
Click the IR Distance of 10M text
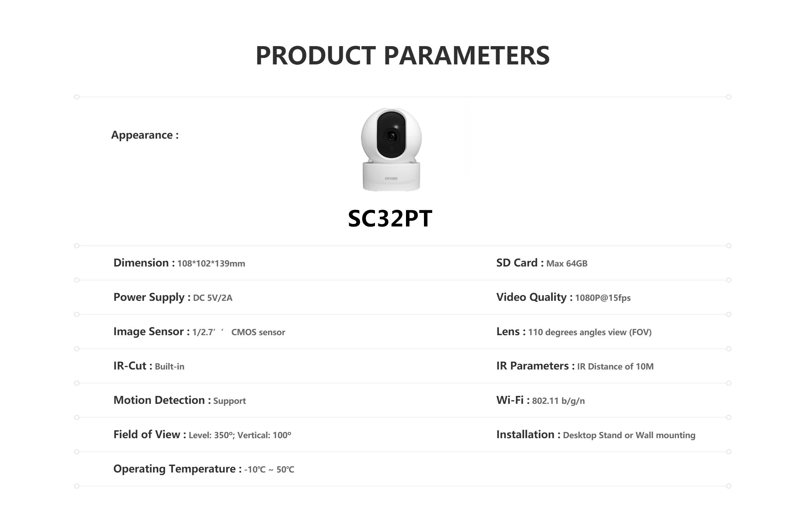click(615, 367)
